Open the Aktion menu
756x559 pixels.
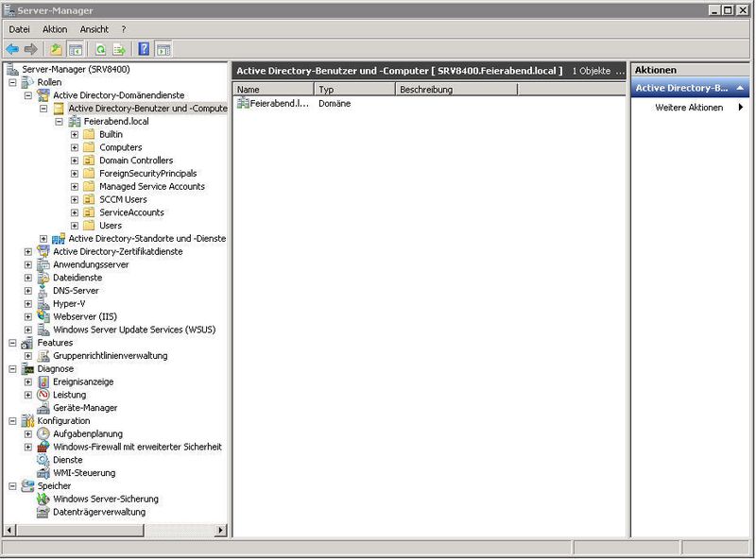point(53,29)
